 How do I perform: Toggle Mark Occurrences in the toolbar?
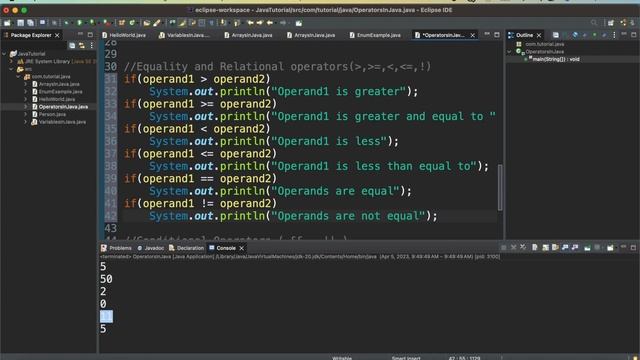click(x=182, y=23)
